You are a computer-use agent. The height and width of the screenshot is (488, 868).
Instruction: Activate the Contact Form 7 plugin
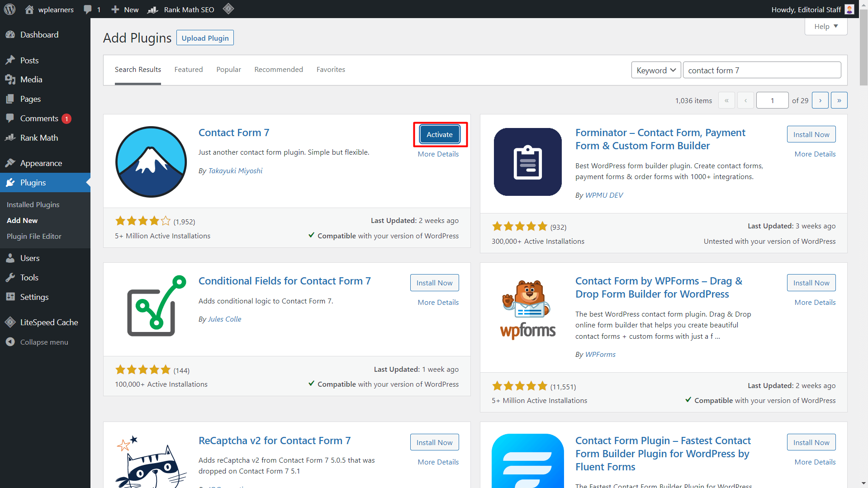[x=440, y=134]
